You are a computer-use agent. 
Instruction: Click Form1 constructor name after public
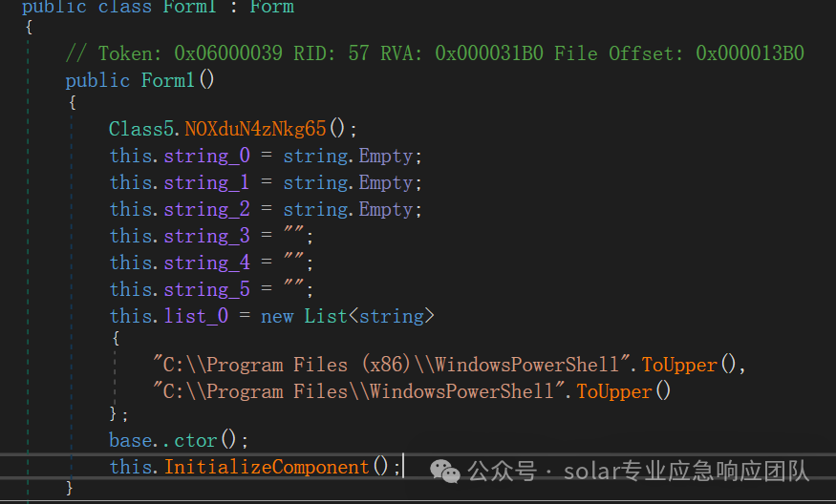(167, 80)
